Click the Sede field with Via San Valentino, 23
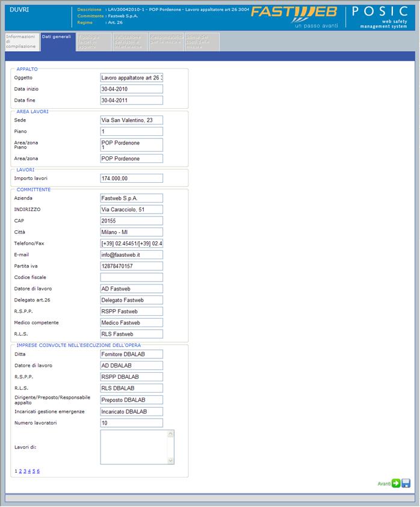 (x=132, y=120)
